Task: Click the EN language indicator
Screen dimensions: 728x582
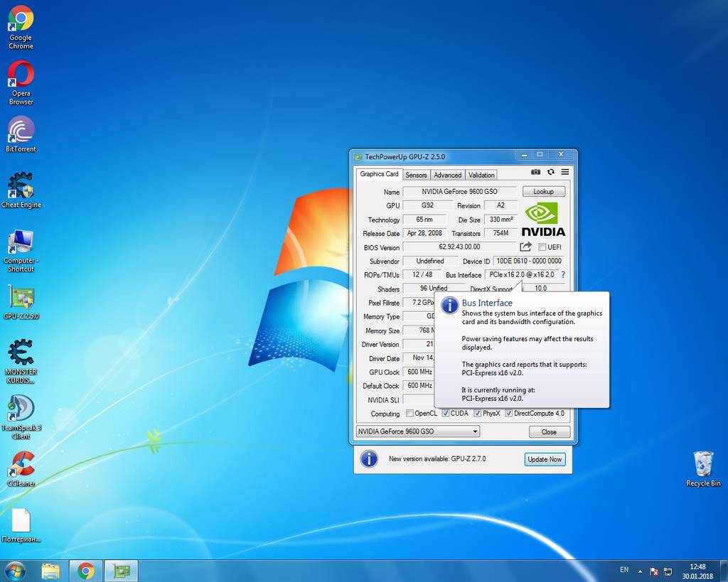Action: (624, 569)
